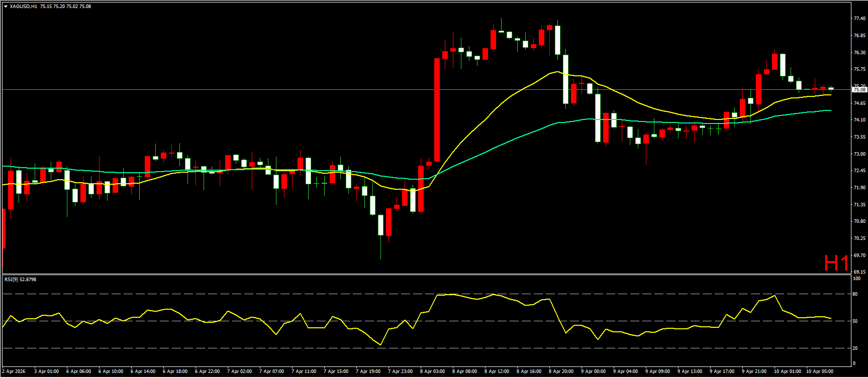Open the chart dropdown arrow beside XAGUSD,H1
This screenshot has width=868, height=378.
click(6, 7)
